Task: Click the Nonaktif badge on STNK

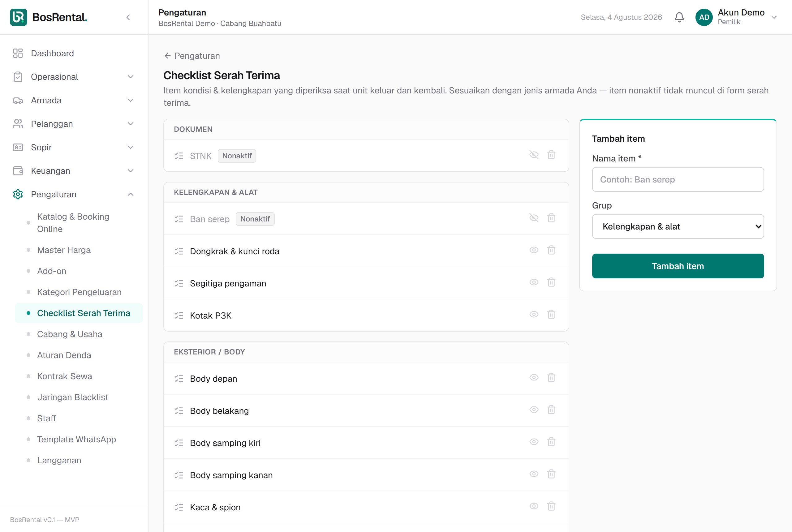Action: click(x=237, y=156)
